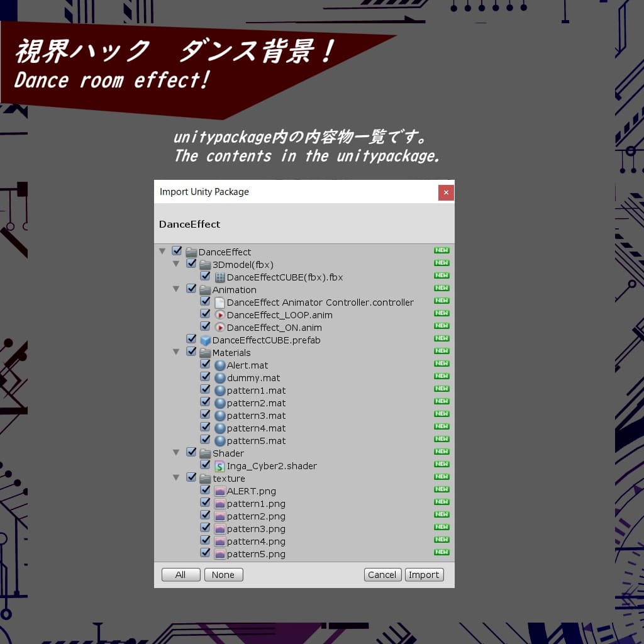
Task: Click the Cancel button
Action: click(x=382, y=575)
